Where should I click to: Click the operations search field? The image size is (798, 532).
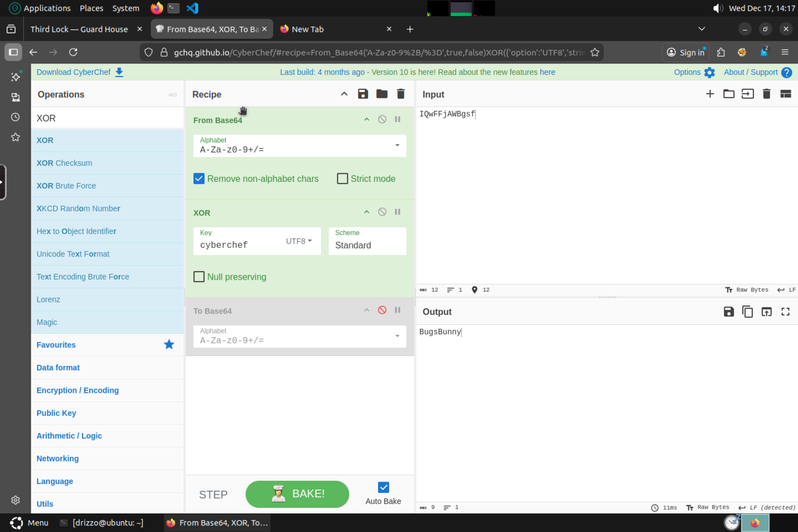(107, 118)
